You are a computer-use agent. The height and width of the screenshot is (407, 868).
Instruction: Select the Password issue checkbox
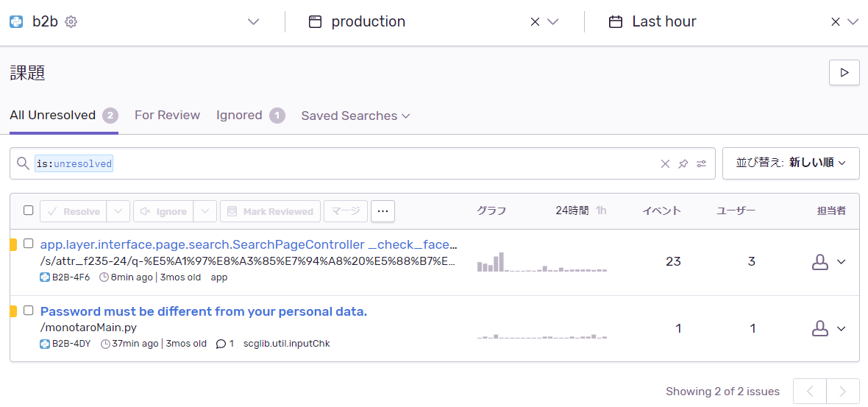click(x=29, y=311)
